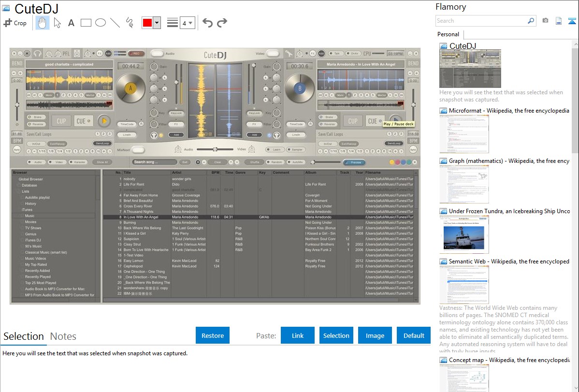Select the rectangle drawing tool
This screenshot has height=392, width=579.
point(86,23)
